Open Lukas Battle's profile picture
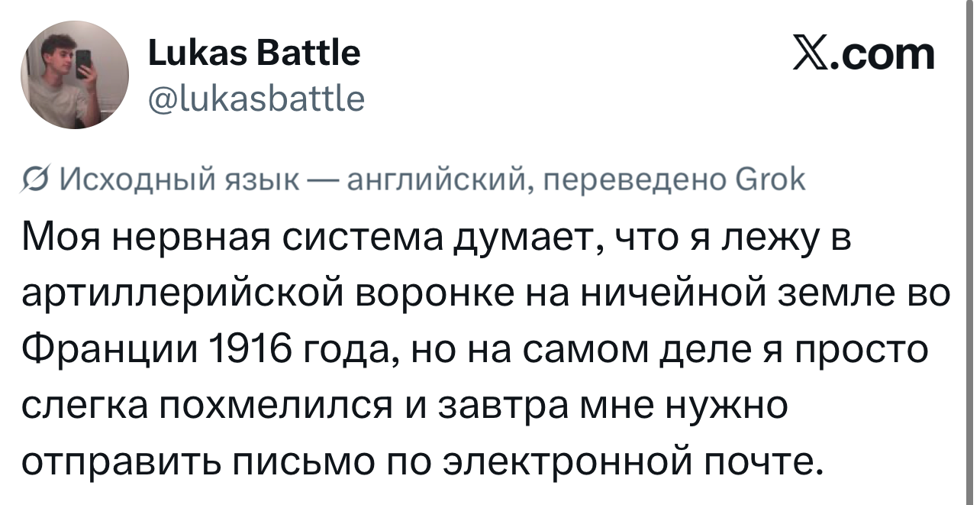The image size is (980, 505). [75, 75]
